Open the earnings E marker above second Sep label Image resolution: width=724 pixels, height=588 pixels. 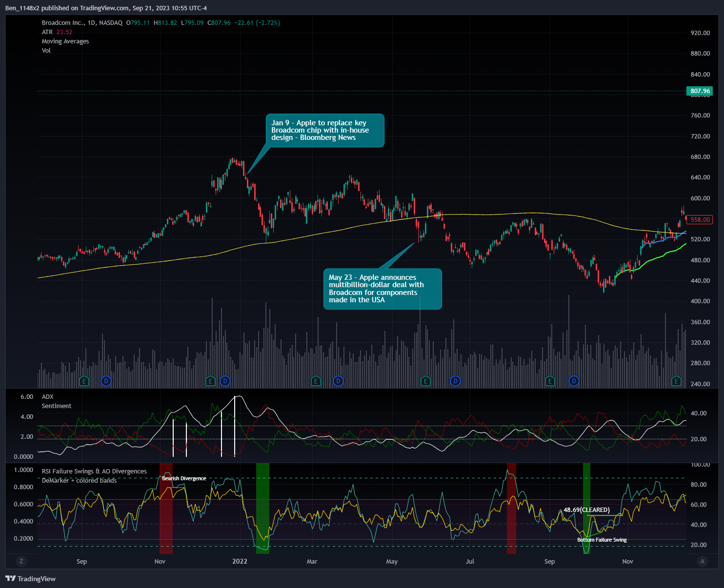tap(550, 381)
